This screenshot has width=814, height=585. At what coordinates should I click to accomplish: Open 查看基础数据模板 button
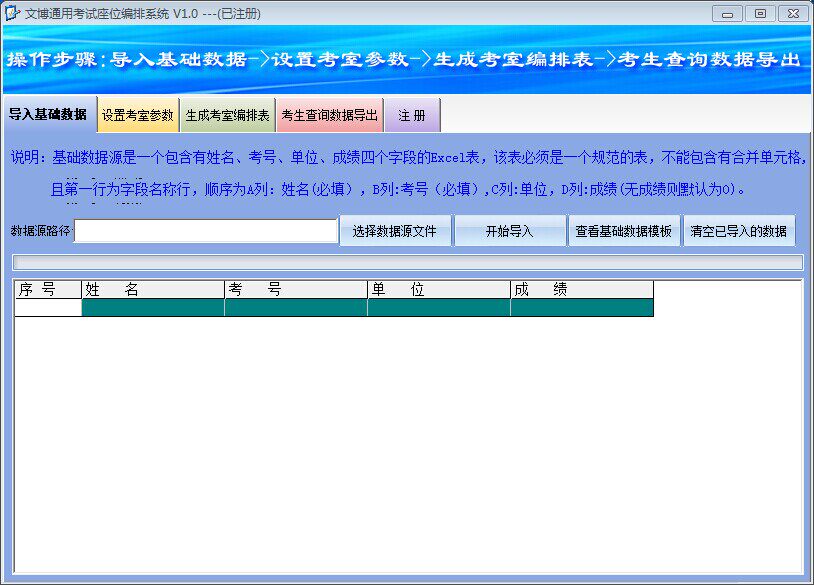tap(624, 231)
